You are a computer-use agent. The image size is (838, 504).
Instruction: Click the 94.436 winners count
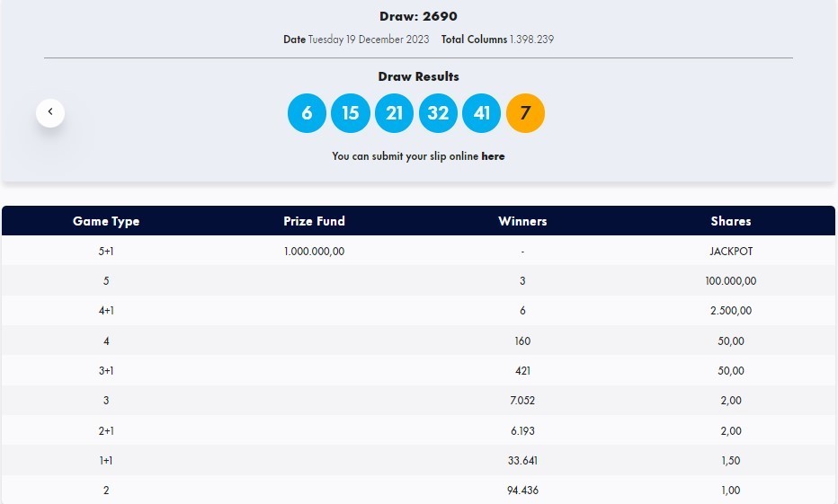[x=522, y=491]
